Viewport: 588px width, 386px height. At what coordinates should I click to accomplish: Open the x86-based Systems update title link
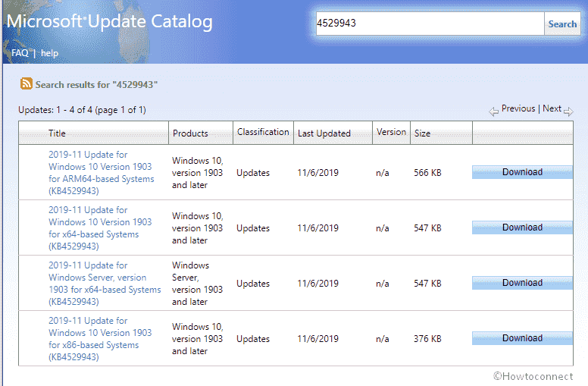[x=100, y=339]
